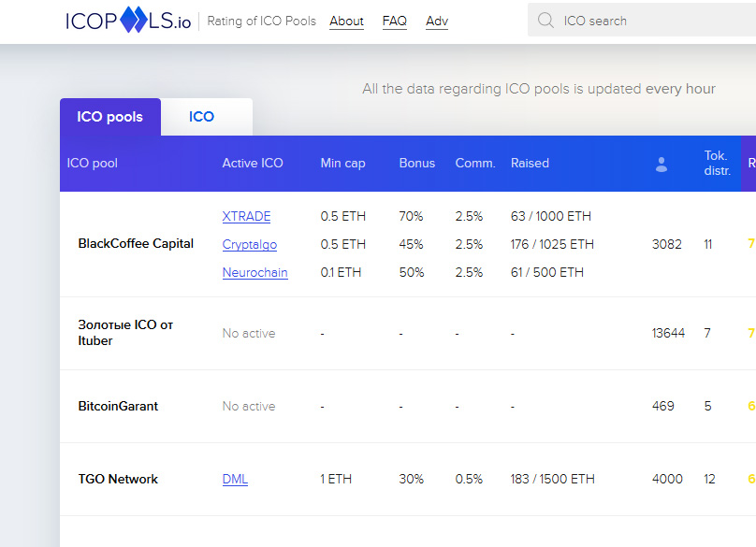
Task: Click the 183 / 1500 ETH raised value
Action: point(553,479)
